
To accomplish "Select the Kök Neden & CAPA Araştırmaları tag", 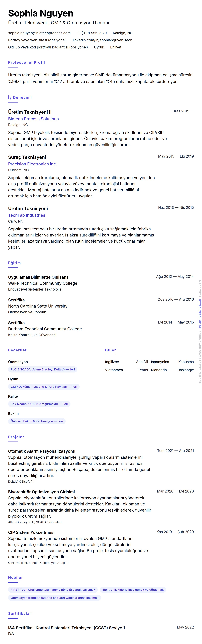I will 39,404.
